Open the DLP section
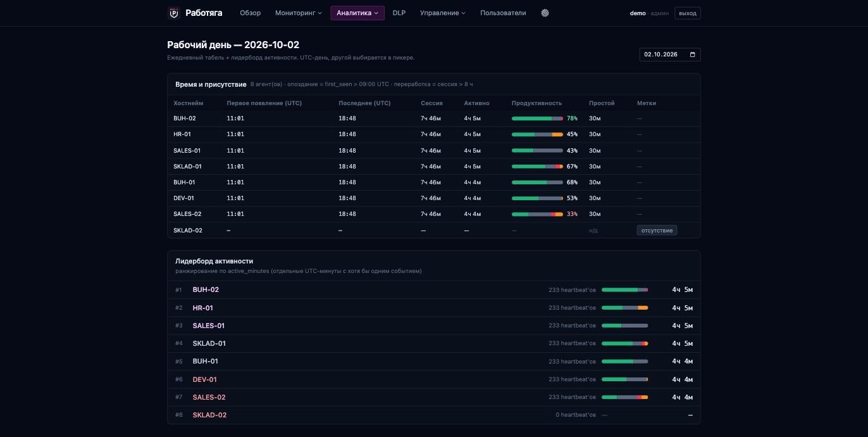The height and width of the screenshot is (437, 868). (399, 13)
